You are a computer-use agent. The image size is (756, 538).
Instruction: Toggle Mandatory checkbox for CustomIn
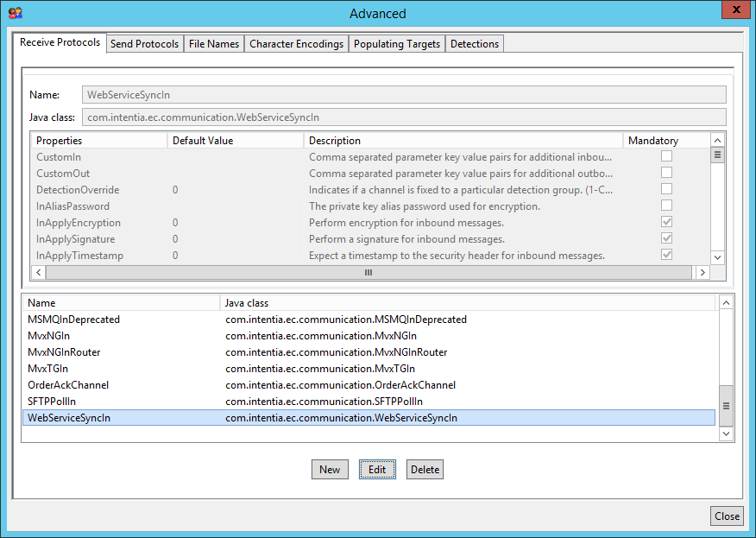click(x=666, y=156)
